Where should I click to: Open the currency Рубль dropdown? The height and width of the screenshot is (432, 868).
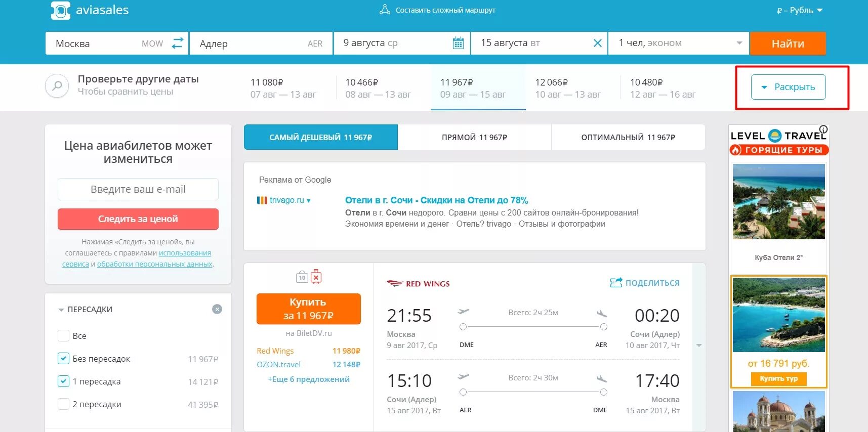[800, 10]
